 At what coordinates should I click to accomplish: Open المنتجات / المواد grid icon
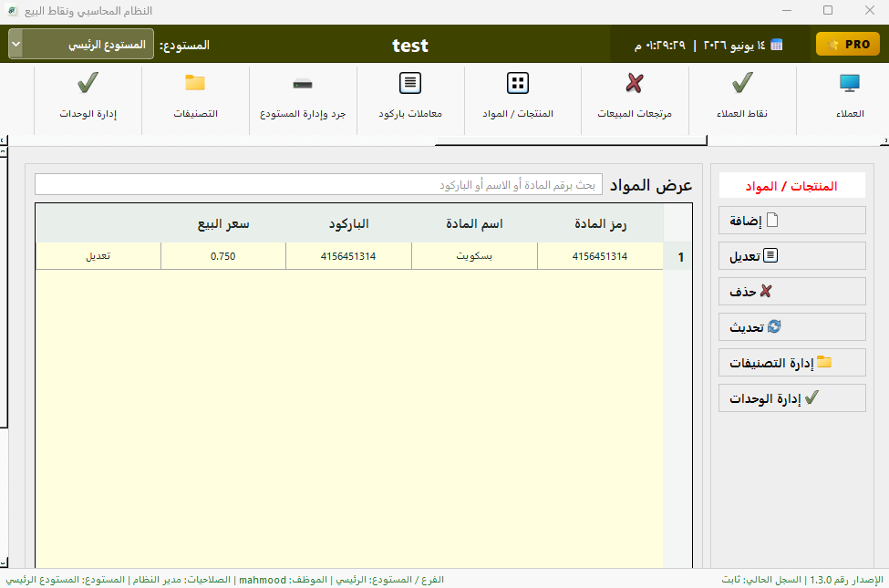tap(518, 83)
